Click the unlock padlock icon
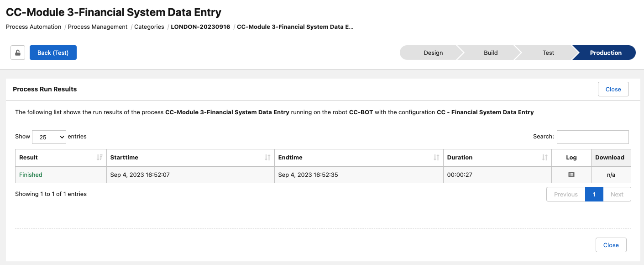644x265 pixels. coord(17,52)
